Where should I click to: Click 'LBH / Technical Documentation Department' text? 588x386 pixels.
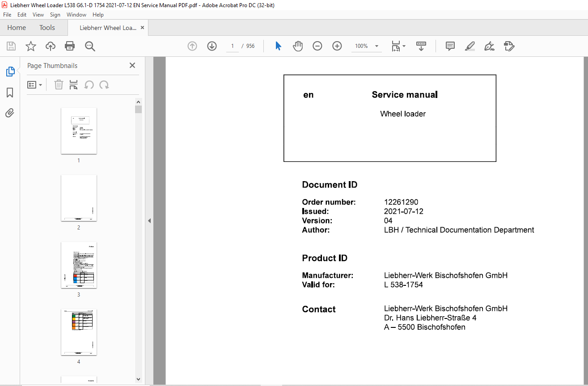(459, 230)
